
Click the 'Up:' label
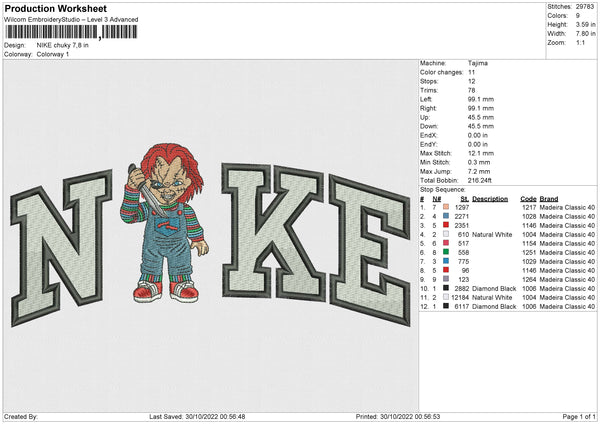(425, 117)
